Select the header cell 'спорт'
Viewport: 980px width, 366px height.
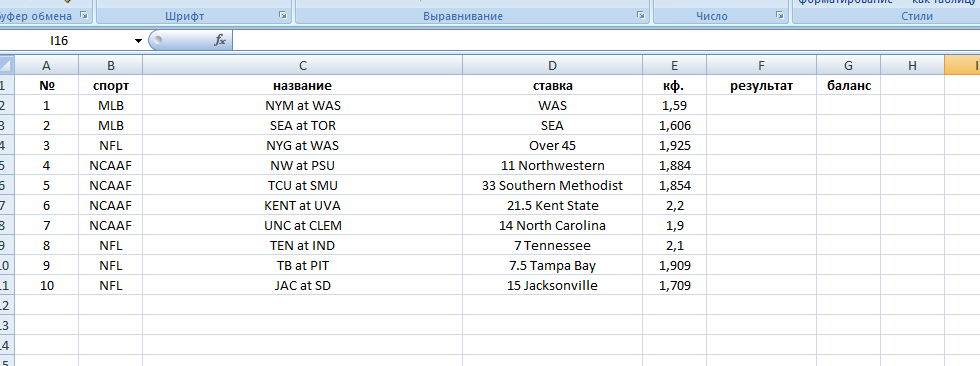click(x=111, y=86)
